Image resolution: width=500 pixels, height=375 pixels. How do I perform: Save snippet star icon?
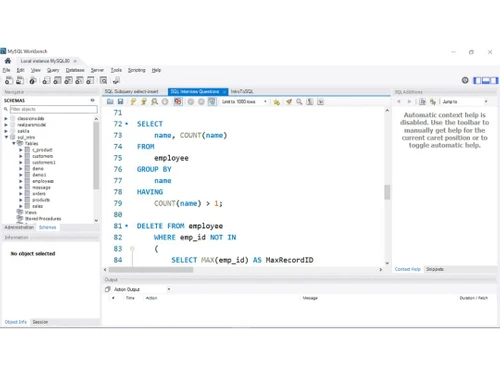pyautogui.click(x=276, y=102)
